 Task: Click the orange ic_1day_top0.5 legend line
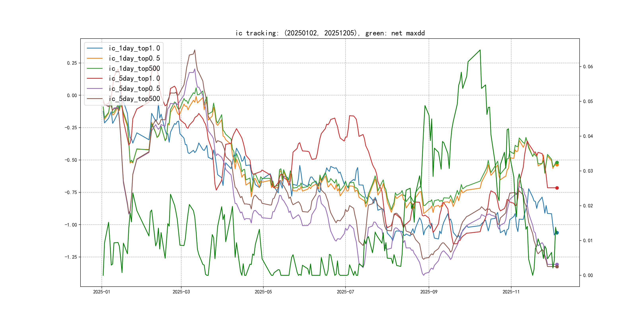(94, 58)
